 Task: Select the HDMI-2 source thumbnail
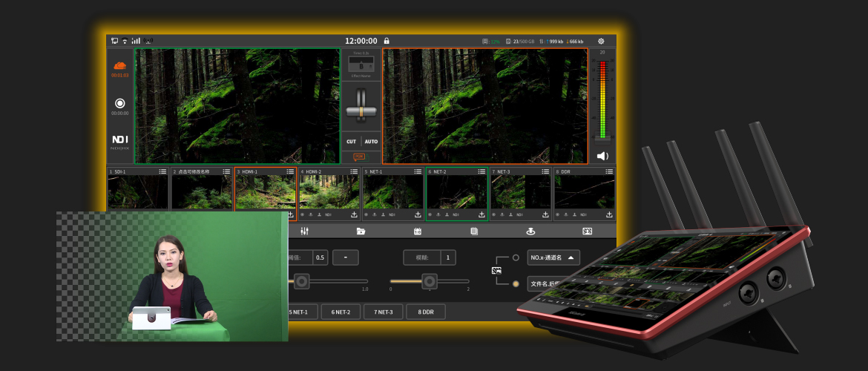pyautogui.click(x=329, y=191)
